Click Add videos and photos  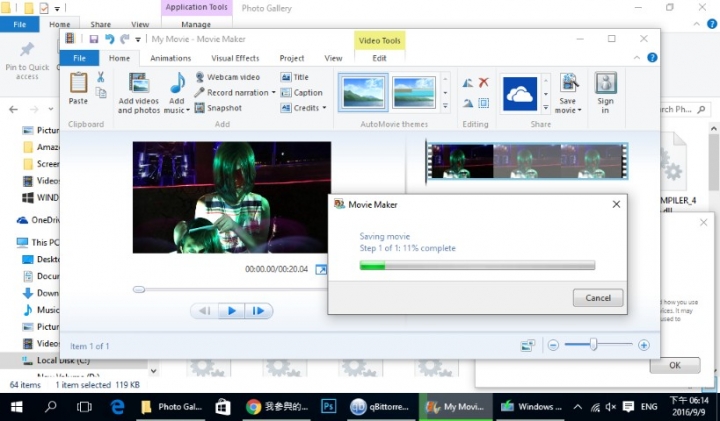pos(139,93)
